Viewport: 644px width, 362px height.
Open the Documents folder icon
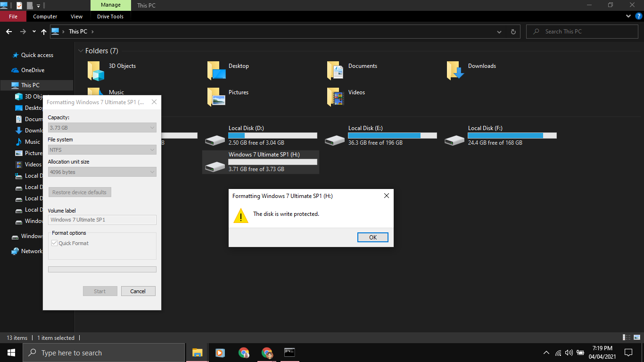335,70
